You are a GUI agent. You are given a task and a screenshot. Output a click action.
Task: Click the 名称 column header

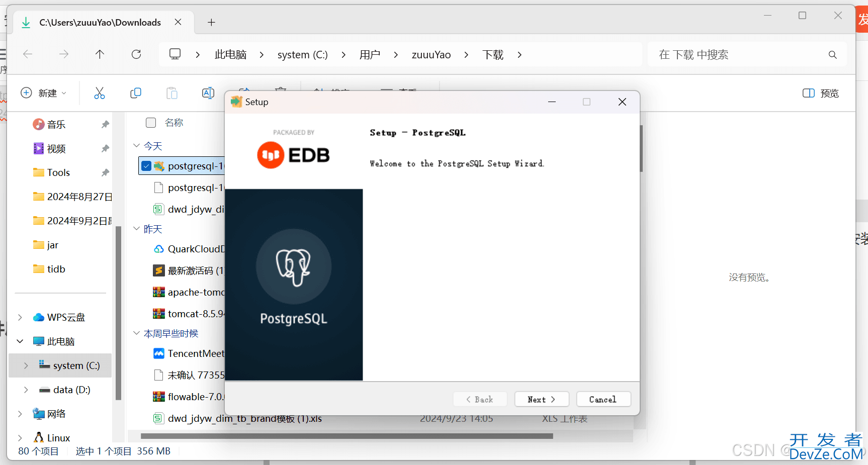(x=174, y=122)
